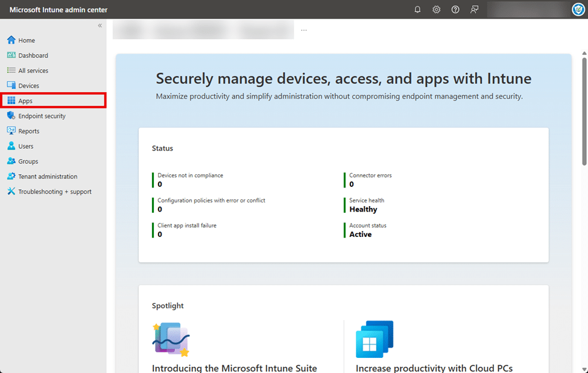Click the help question mark icon
Viewport: 588px width, 373px height.
click(455, 10)
